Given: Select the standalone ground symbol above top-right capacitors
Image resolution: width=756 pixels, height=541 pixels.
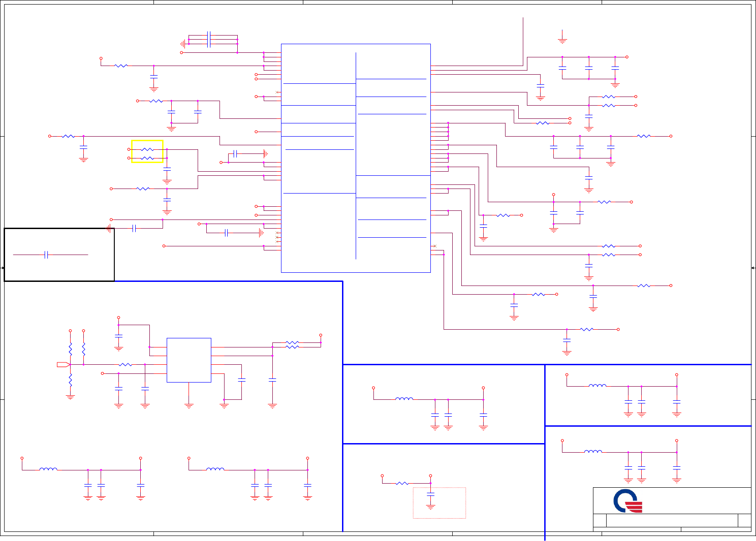Looking at the screenshot, I should pos(562,38).
